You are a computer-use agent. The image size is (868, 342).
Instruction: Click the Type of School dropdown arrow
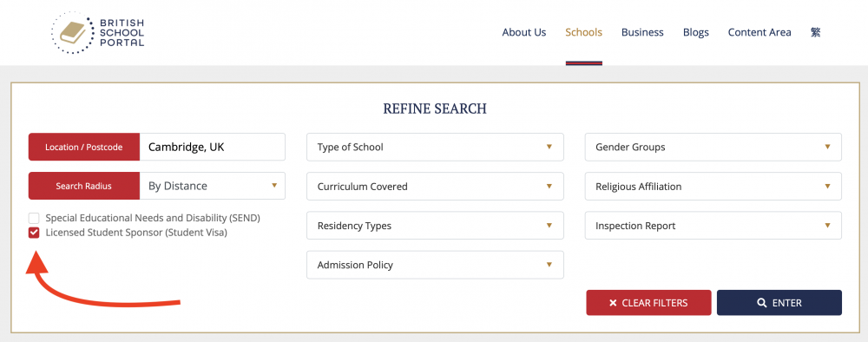click(549, 148)
